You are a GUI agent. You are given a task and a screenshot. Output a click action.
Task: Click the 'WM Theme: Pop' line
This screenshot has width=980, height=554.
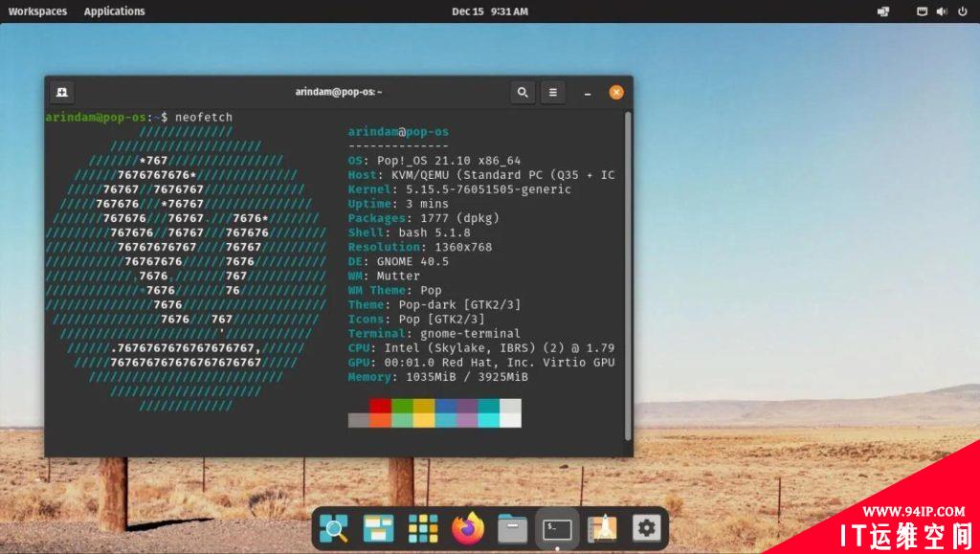coord(395,290)
